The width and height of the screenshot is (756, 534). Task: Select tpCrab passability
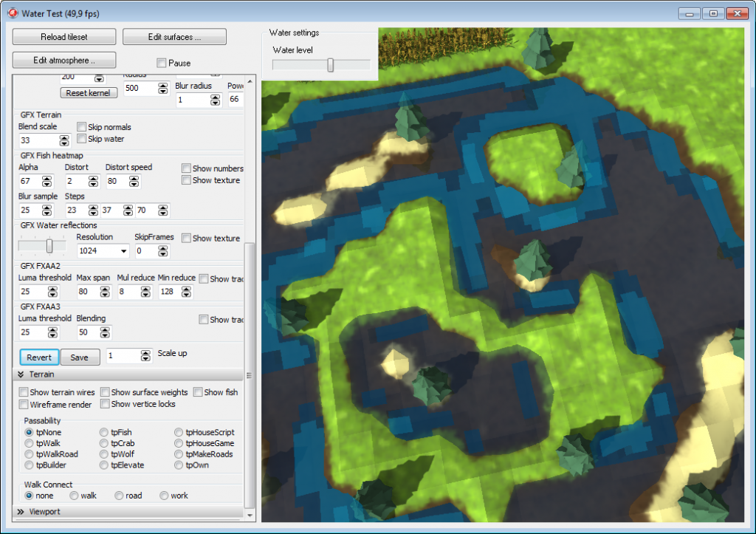tap(103, 443)
